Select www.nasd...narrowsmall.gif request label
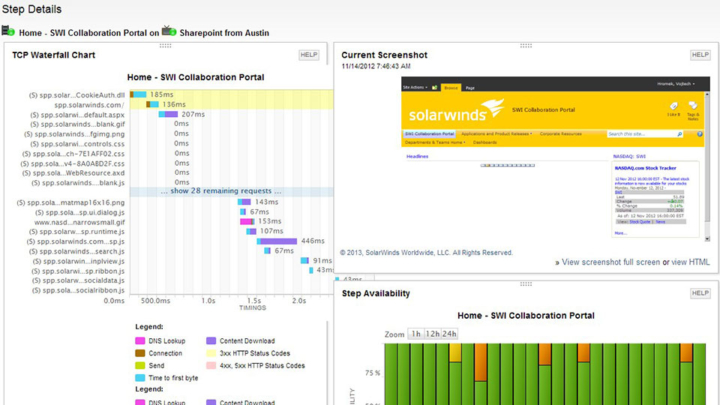Image resolution: width=720 pixels, height=405 pixels. (x=79, y=222)
